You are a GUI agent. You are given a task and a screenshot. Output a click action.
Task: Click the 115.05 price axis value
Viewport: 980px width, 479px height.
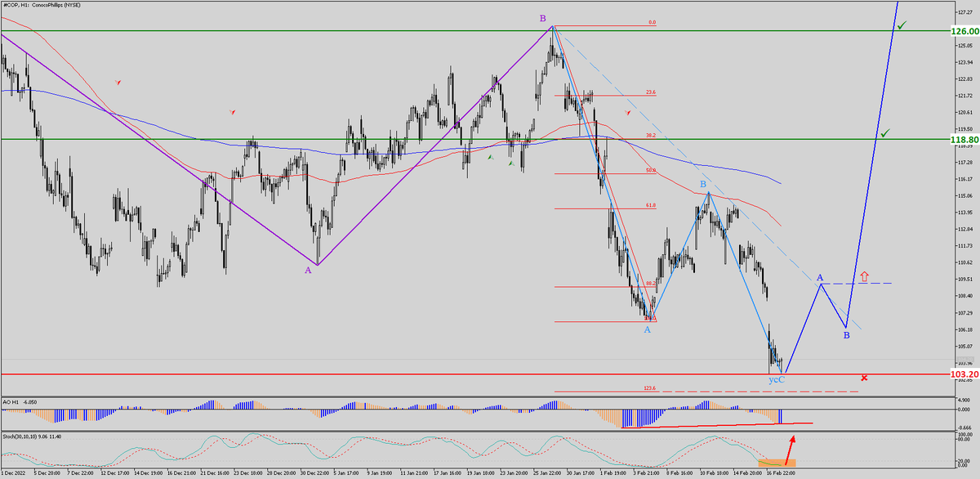click(x=964, y=196)
